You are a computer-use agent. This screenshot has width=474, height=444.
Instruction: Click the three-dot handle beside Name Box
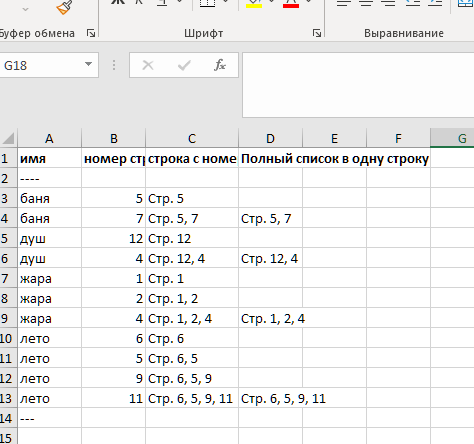114,65
